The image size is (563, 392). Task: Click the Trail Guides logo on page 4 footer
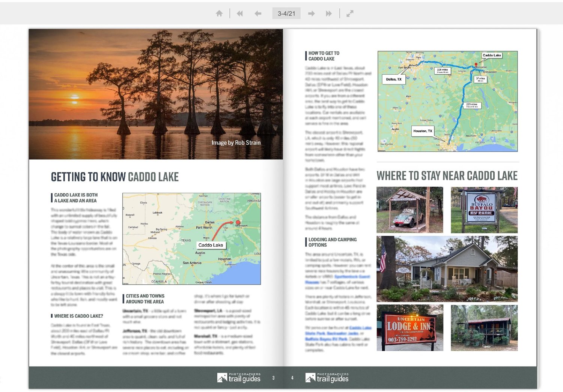(327, 377)
